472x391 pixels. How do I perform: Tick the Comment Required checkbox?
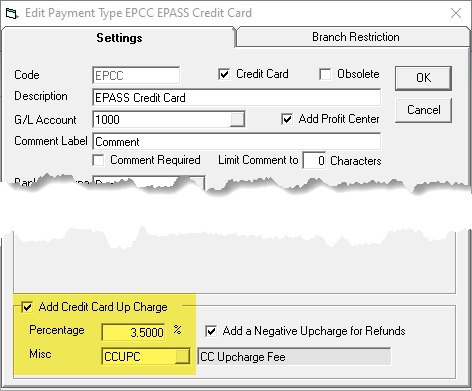[x=98, y=160]
